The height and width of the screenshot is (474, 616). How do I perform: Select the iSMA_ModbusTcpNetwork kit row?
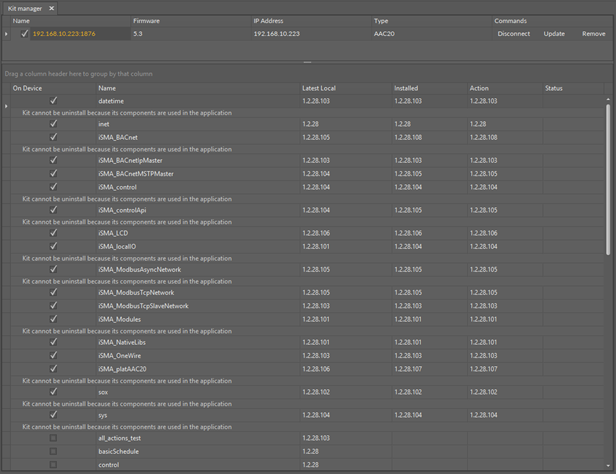136,293
